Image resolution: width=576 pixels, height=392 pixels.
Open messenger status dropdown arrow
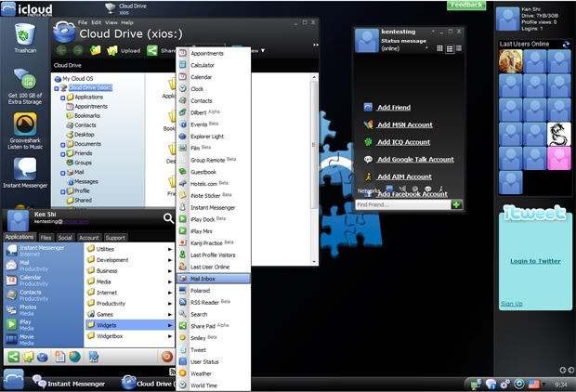[426, 48]
